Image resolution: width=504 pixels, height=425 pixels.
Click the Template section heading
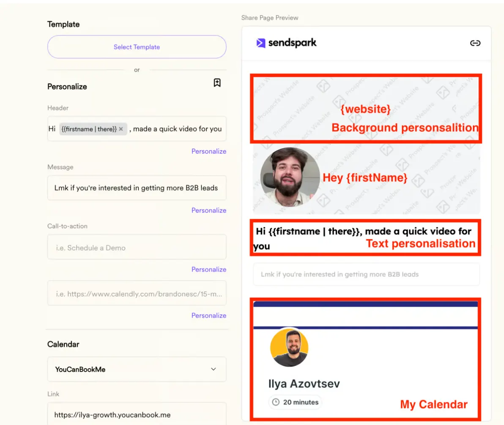click(63, 25)
